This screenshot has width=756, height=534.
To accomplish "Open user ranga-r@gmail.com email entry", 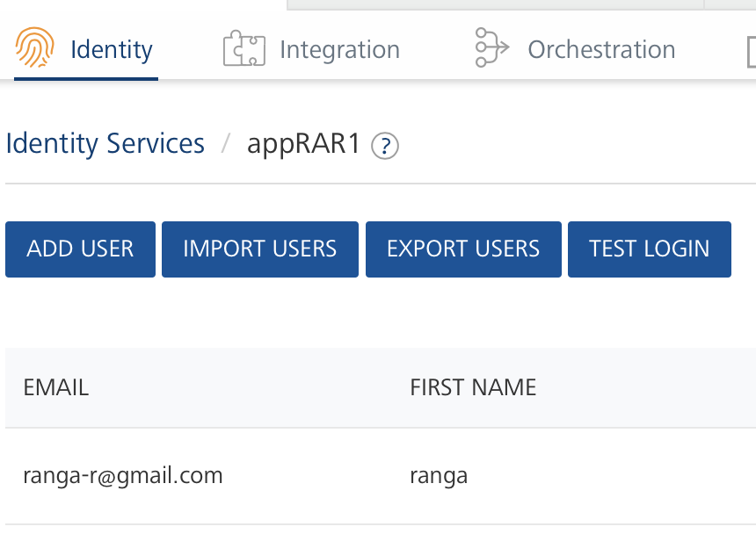I will pyautogui.click(x=123, y=476).
